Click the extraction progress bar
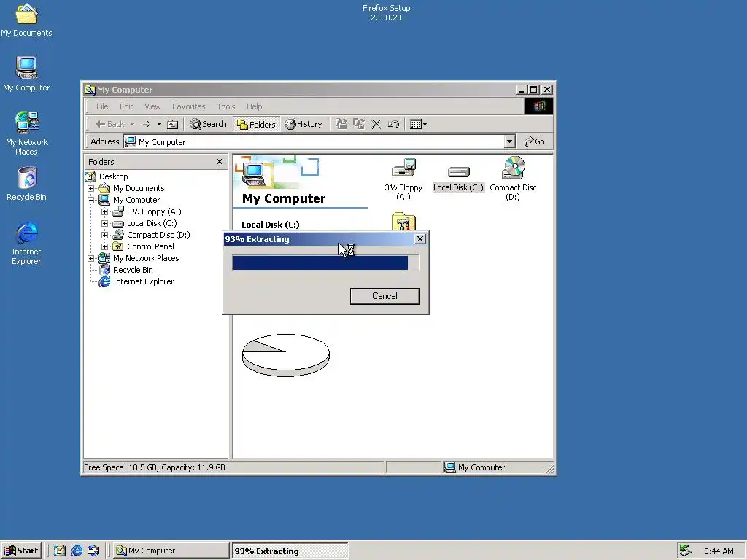Viewport: 747px width, 560px height. pyautogui.click(x=326, y=262)
